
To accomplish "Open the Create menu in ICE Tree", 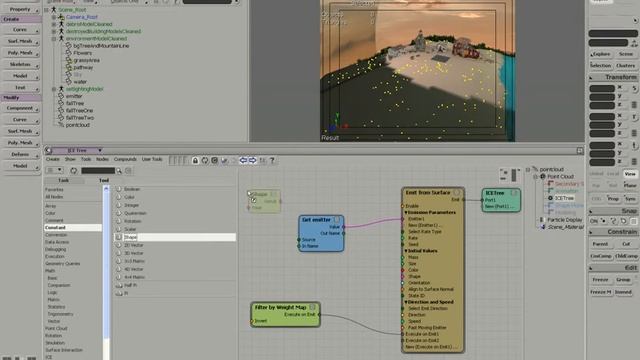I will coord(53,159).
